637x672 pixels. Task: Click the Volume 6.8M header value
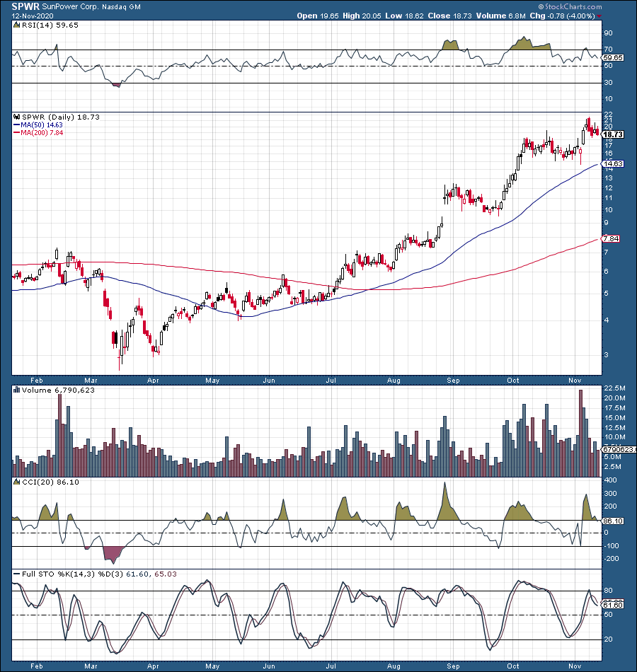click(x=500, y=16)
